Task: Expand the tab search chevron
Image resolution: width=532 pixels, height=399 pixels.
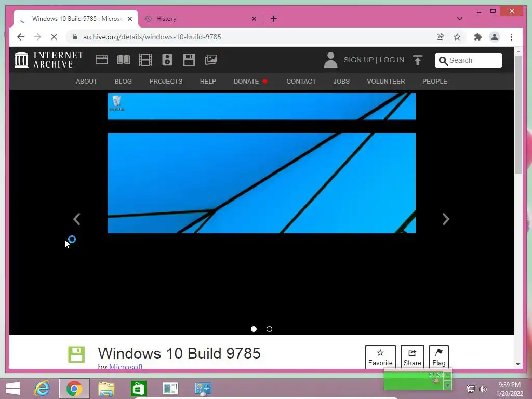Action: [460, 19]
